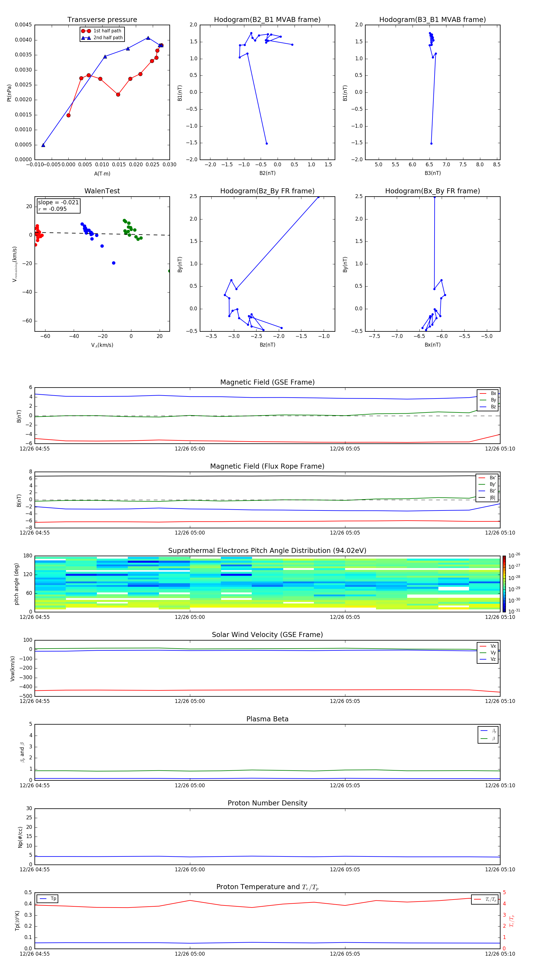
Task: Click the "Solar Wind Velocity (GSE Frame)" title
Action: [x=267, y=635]
